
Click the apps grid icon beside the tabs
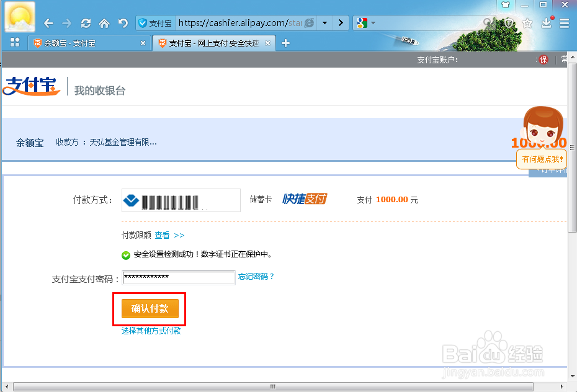coord(14,43)
